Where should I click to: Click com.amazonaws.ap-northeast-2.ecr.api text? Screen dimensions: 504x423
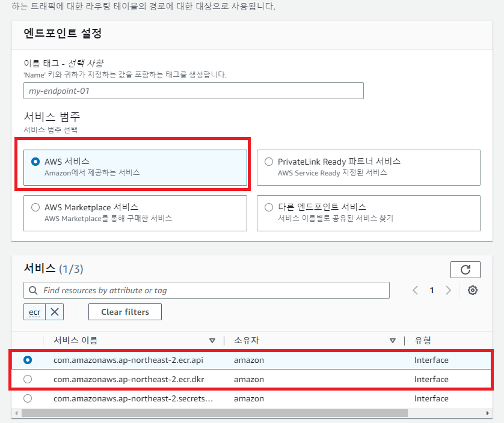pos(128,360)
